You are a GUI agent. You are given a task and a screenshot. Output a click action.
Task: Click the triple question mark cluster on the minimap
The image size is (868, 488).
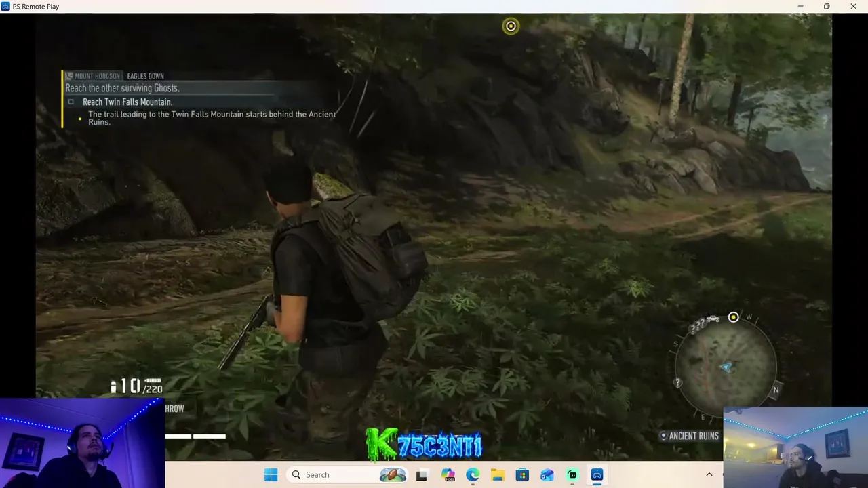pyautogui.click(x=697, y=327)
